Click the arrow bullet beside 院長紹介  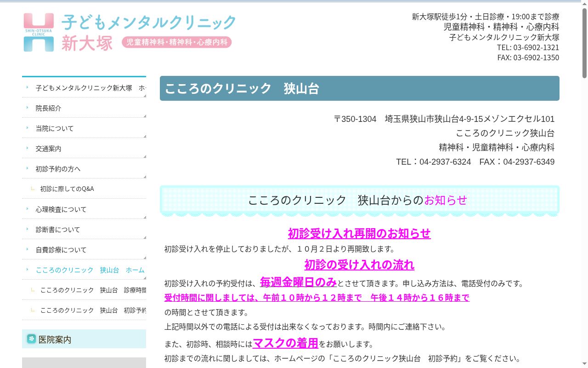[x=28, y=108]
